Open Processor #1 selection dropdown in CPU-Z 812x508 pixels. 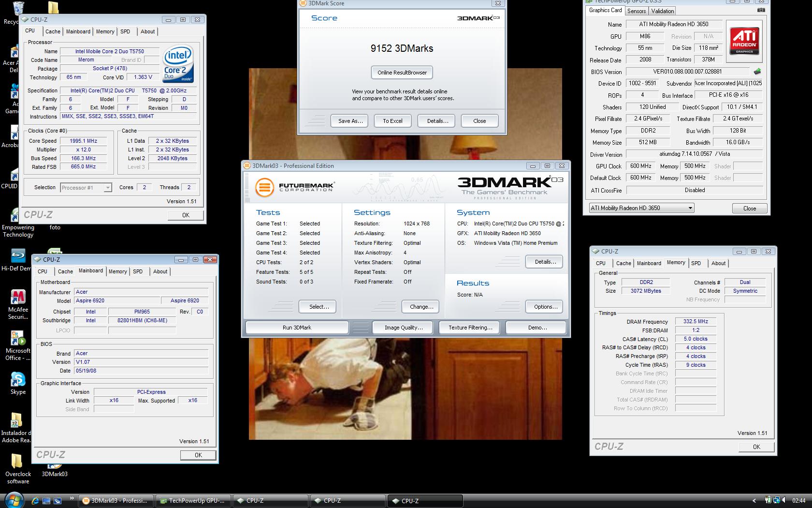coord(86,188)
